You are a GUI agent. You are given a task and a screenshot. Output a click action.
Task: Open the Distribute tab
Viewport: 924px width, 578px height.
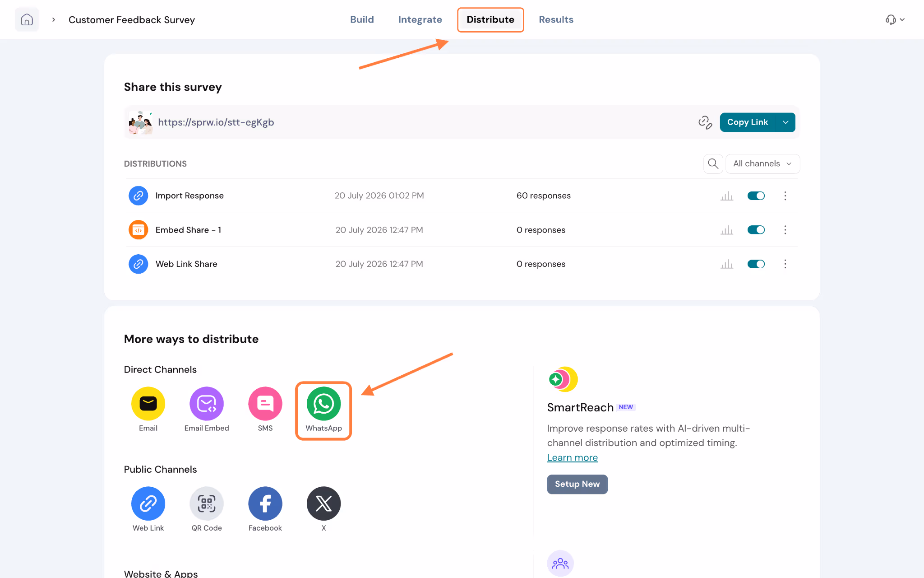point(490,19)
